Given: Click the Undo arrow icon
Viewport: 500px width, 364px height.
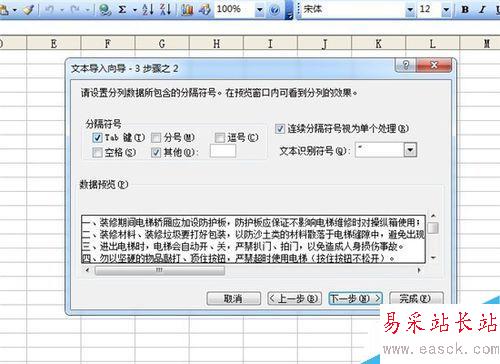Looking at the screenshot, I should click(50, 9).
